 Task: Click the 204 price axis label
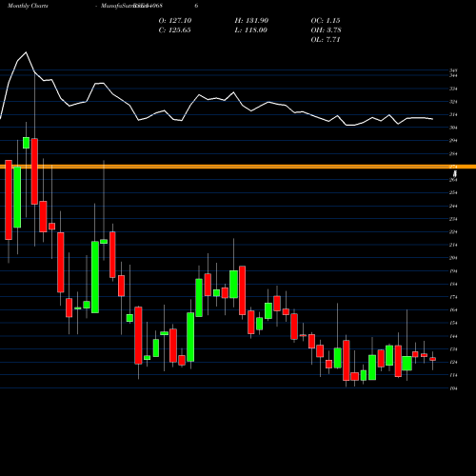(x=453, y=258)
